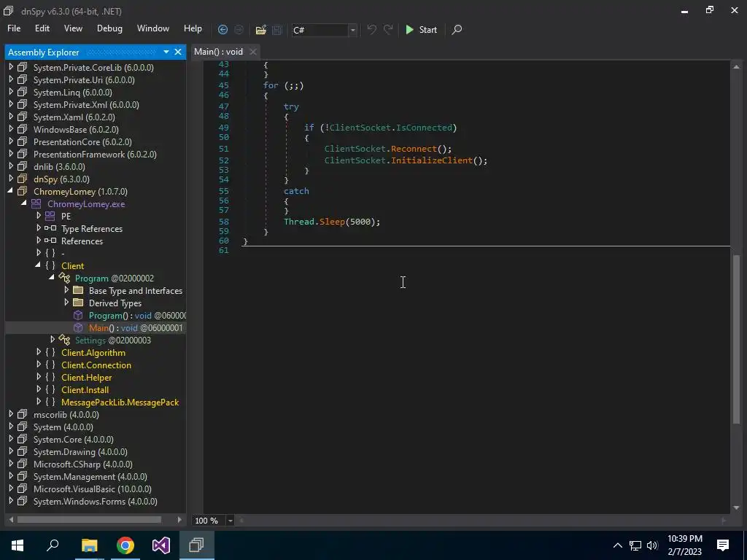Click the References node icon
This screenshot has height=560, width=747.
click(50, 241)
